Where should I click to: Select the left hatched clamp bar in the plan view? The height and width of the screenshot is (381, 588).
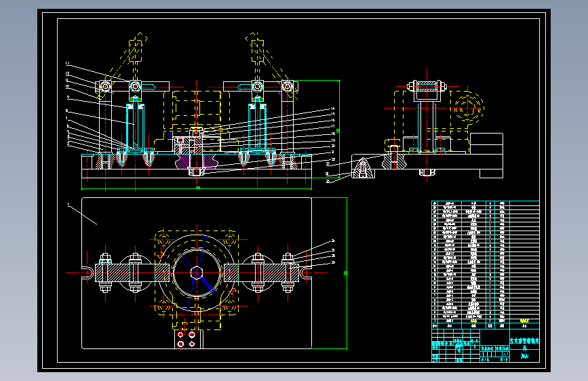132,273
